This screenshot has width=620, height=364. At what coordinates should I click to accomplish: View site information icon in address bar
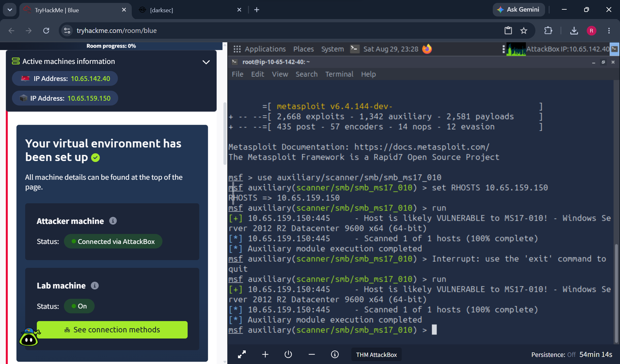pyautogui.click(x=67, y=31)
